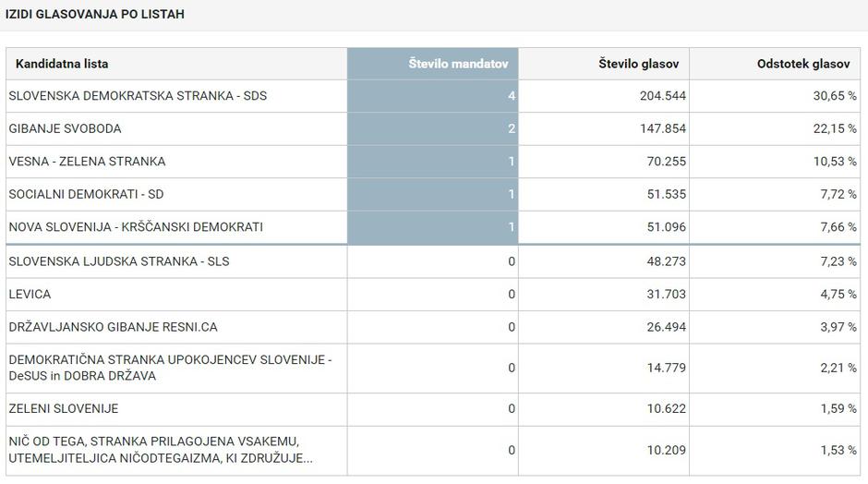Open Nova Slovenija - Krščanski demokrati row

coord(136,227)
